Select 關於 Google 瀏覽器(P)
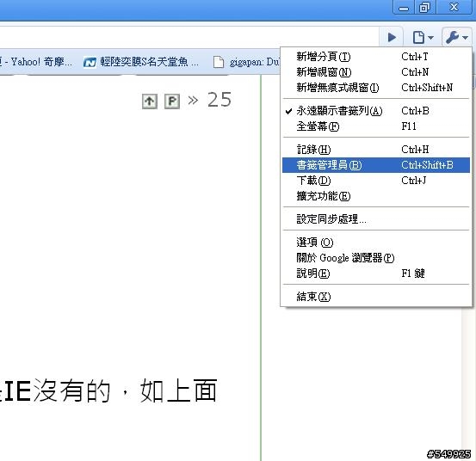This screenshot has height=461, width=476. pos(376,258)
